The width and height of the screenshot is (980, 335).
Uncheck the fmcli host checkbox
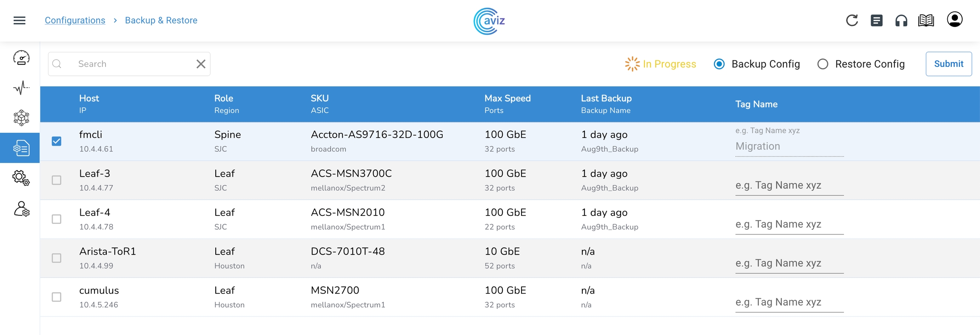coord(57,141)
